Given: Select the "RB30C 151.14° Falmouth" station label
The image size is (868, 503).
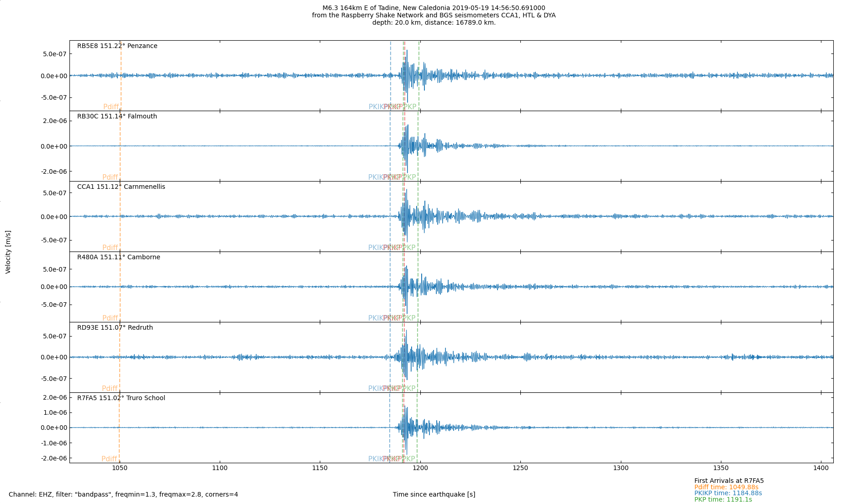Looking at the screenshot, I should coord(117,116).
